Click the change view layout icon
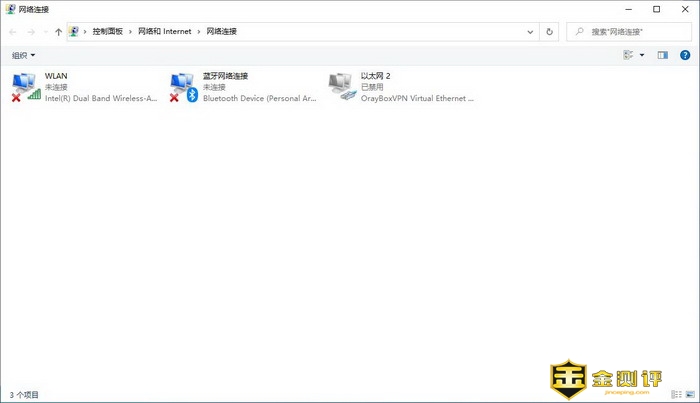 [x=628, y=55]
